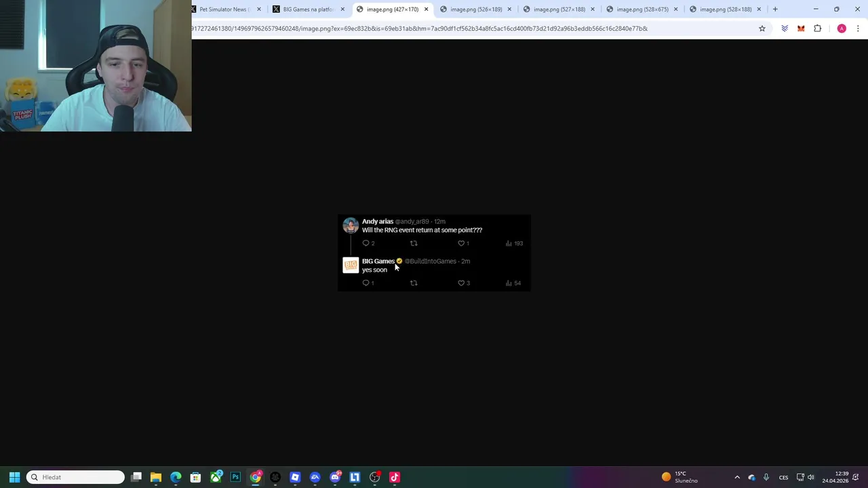Open the notification bell
868x488 pixels.
[856, 477]
